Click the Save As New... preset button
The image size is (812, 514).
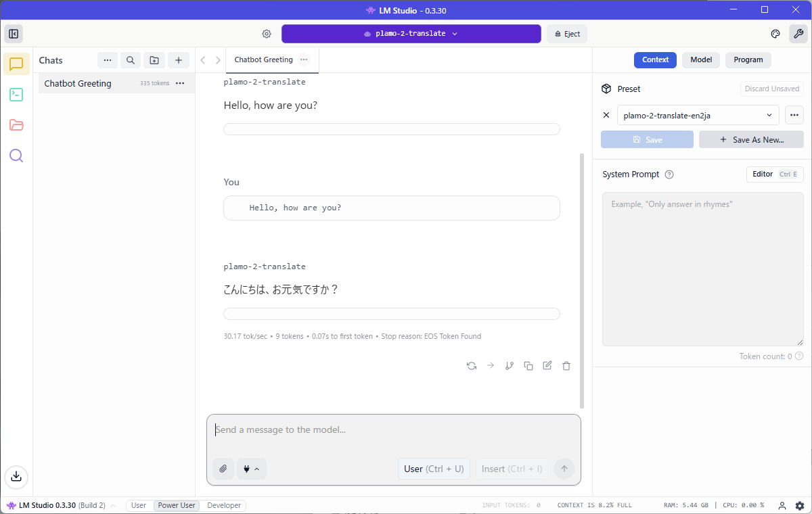click(x=751, y=139)
